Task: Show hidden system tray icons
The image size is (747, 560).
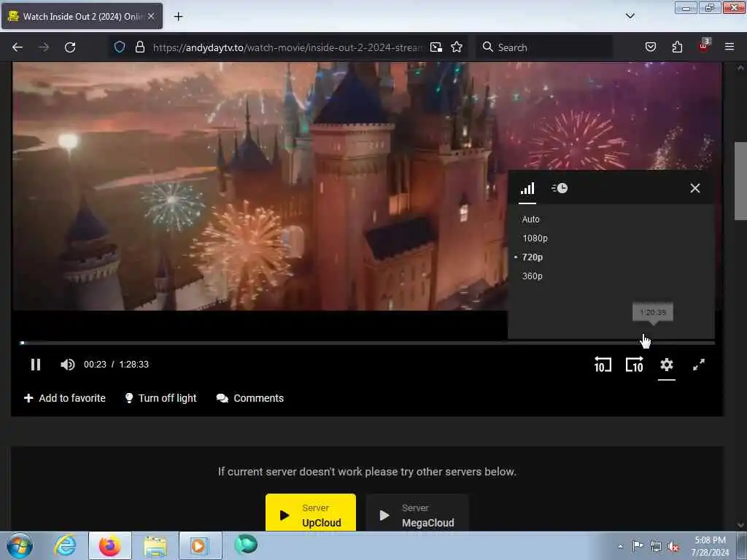Action: (620, 547)
